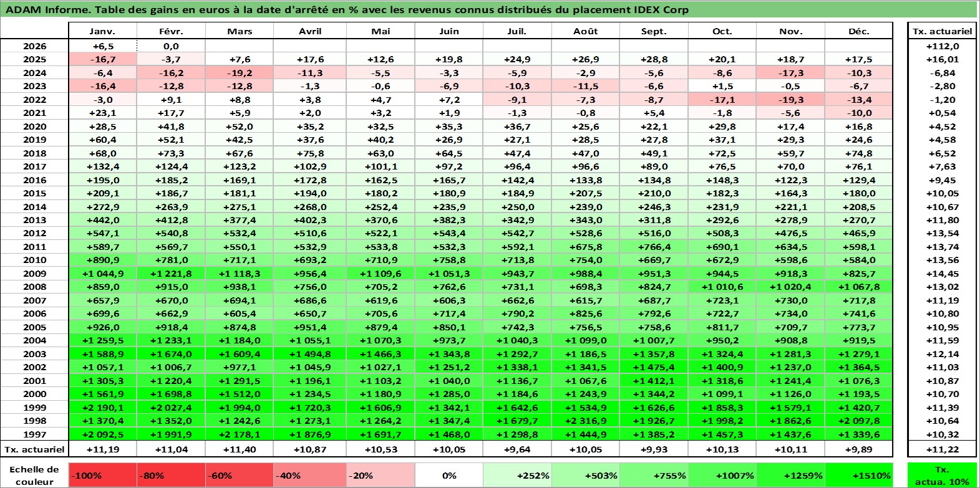
Task: Click the '0,0' cell for February 2026
Action: click(171, 46)
